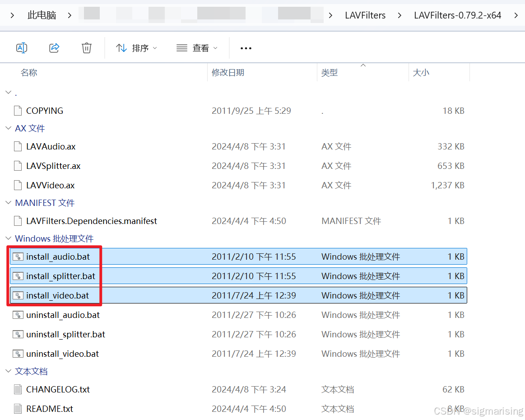The image size is (525, 420).
Task: Select the CHANGELOG.txt file name
Action: 58,389
